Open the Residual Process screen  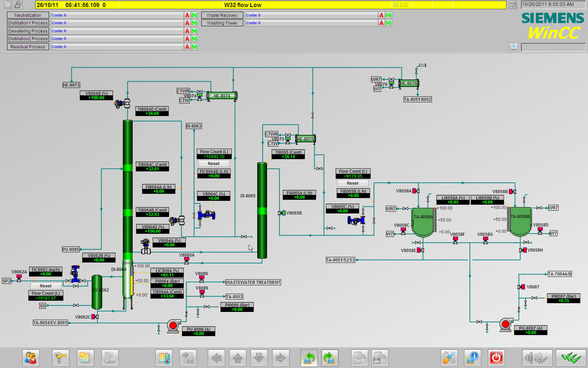[28, 47]
